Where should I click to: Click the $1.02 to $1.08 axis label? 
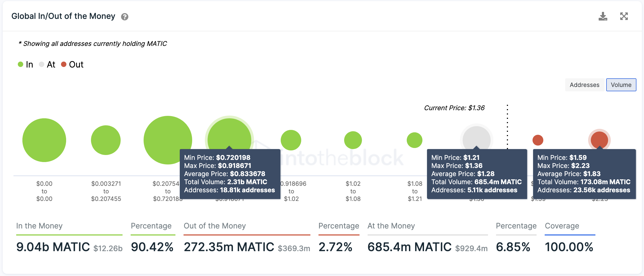(x=353, y=191)
